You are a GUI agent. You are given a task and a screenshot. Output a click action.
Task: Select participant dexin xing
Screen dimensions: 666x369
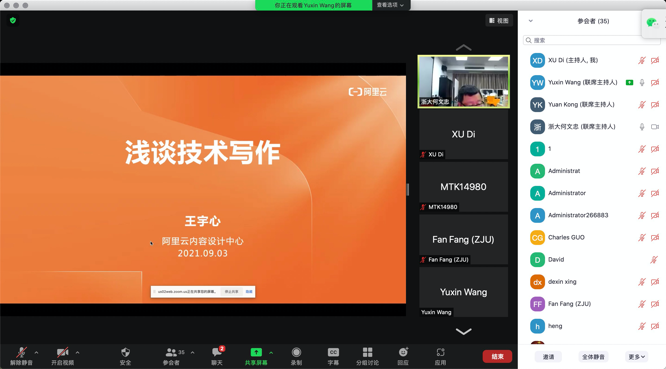click(592, 282)
